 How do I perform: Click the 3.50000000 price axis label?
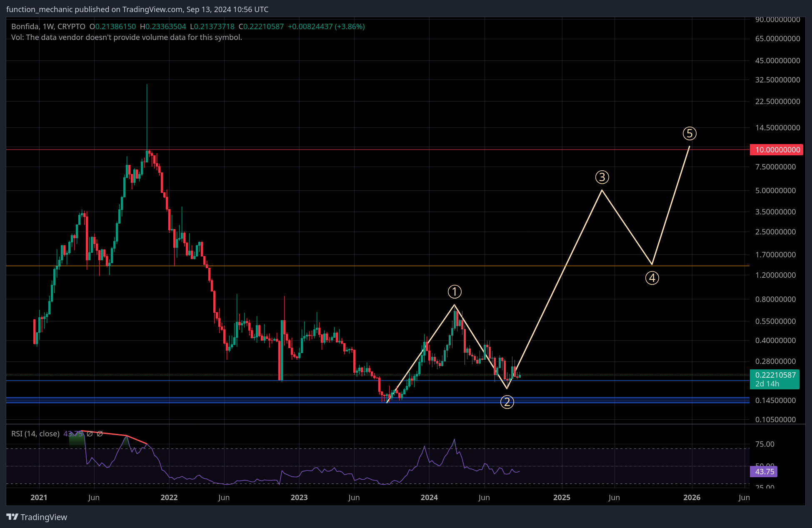click(775, 212)
